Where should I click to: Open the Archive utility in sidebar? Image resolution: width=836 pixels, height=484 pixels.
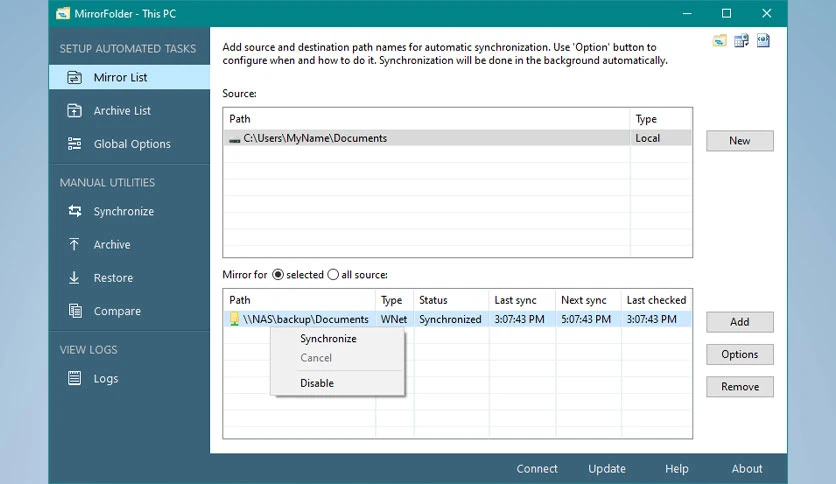129,245
